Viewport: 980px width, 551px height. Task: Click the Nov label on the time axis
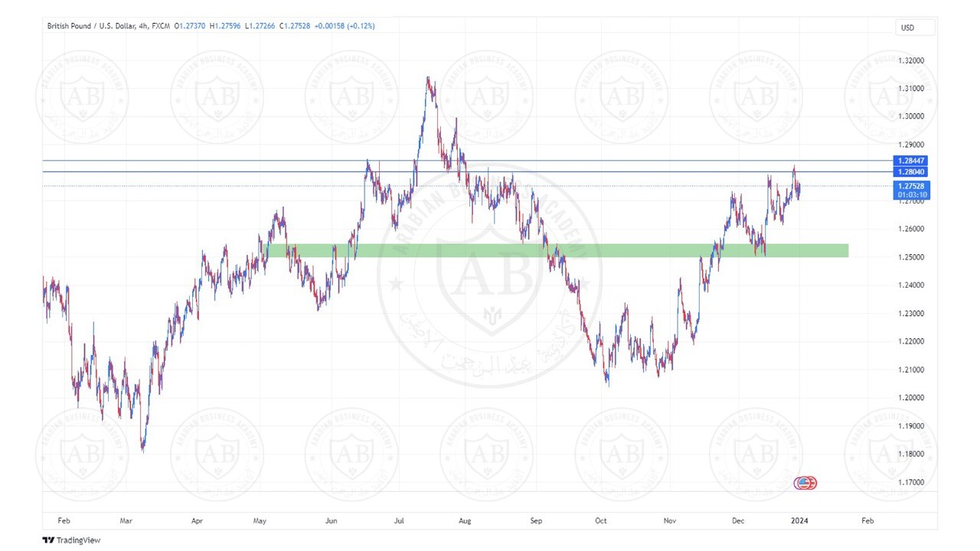coord(670,521)
